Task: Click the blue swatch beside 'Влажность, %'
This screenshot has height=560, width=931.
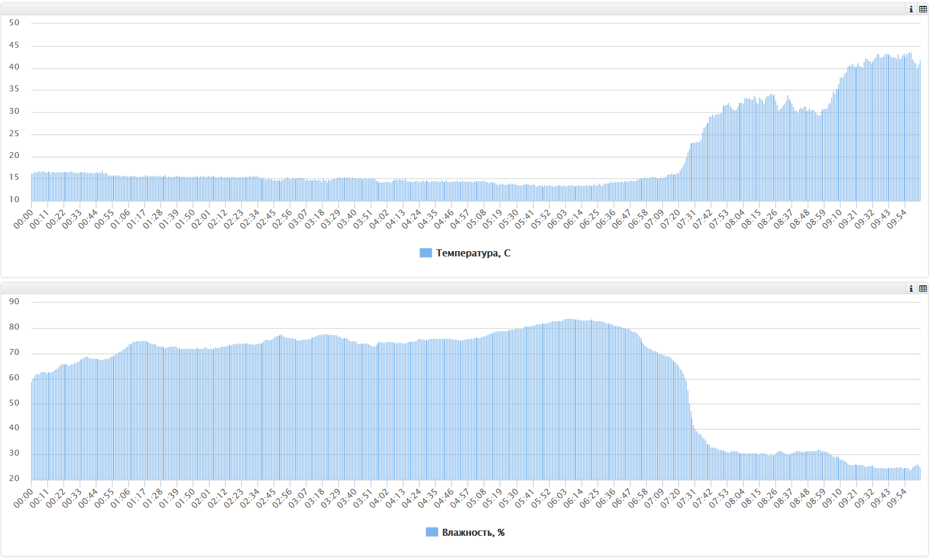Action: click(x=432, y=532)
